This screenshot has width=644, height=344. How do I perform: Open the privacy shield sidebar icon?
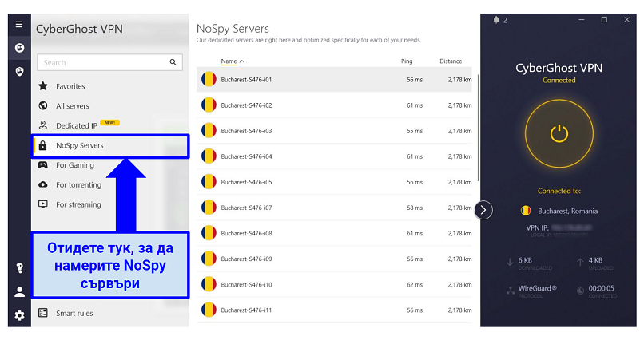pos(19,71)
